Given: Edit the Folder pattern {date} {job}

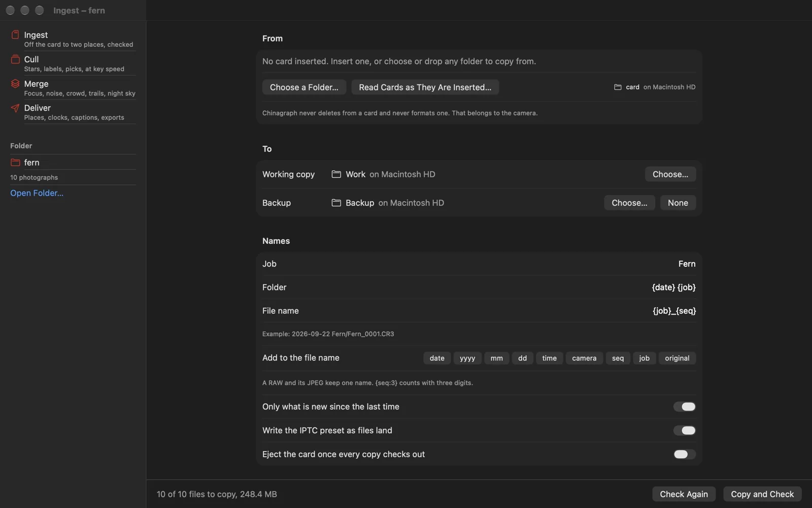Looking at the screenshot, I should tap(673, 287).
